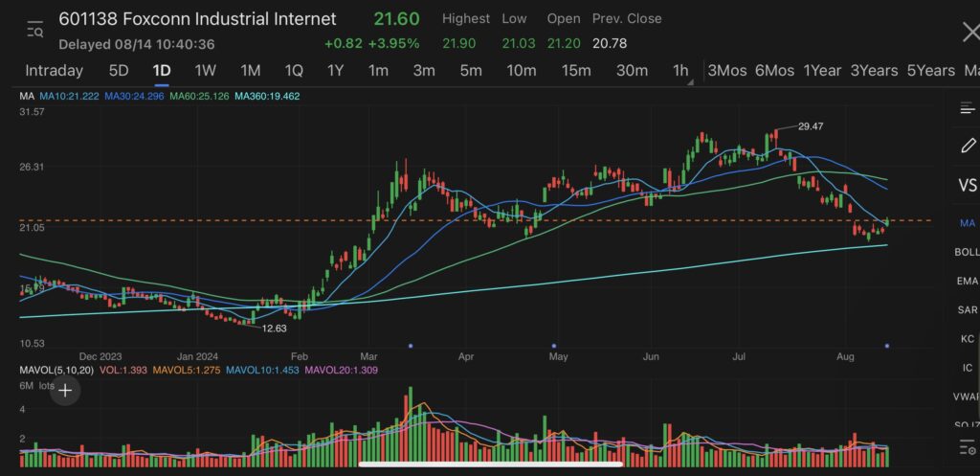Tap the plus button on volume pane
The width and height of the screenshot is (980, 476).
click(x=65, y=391)
